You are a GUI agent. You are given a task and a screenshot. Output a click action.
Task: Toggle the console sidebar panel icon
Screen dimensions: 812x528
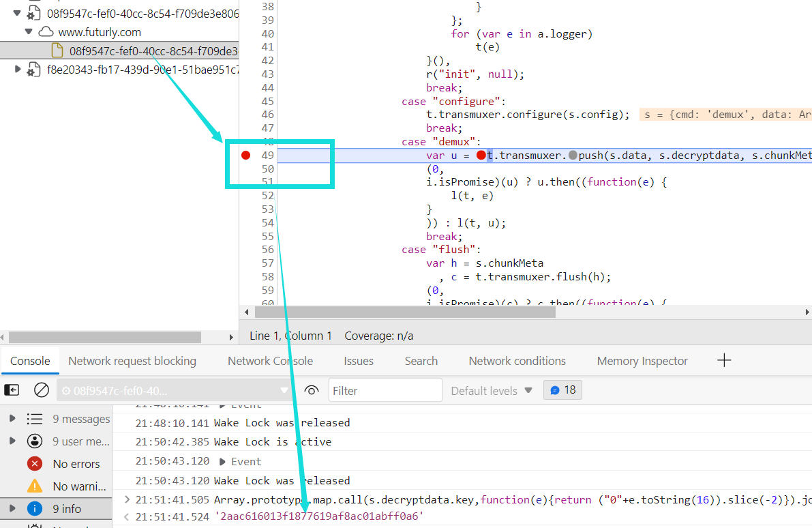click(x=12, y=390)
